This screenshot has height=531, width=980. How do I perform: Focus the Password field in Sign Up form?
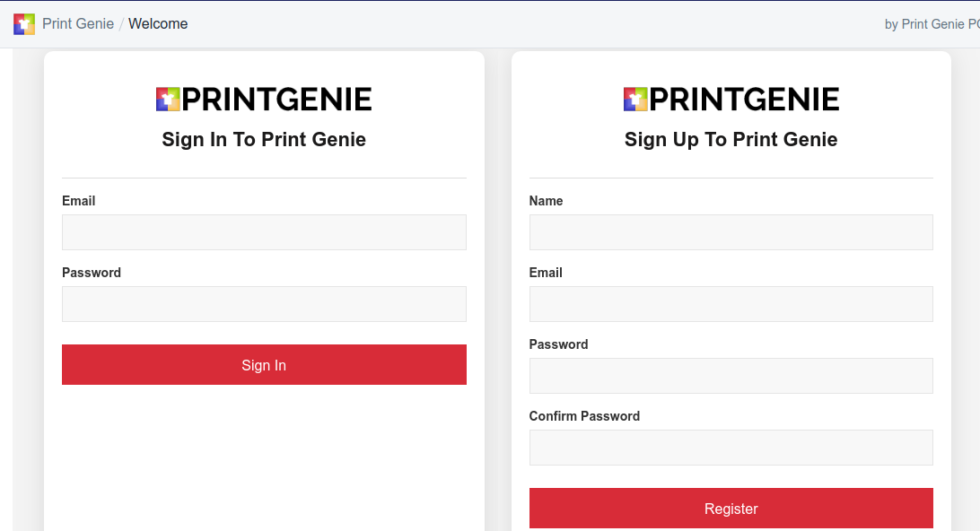click(x=731, y=376)
